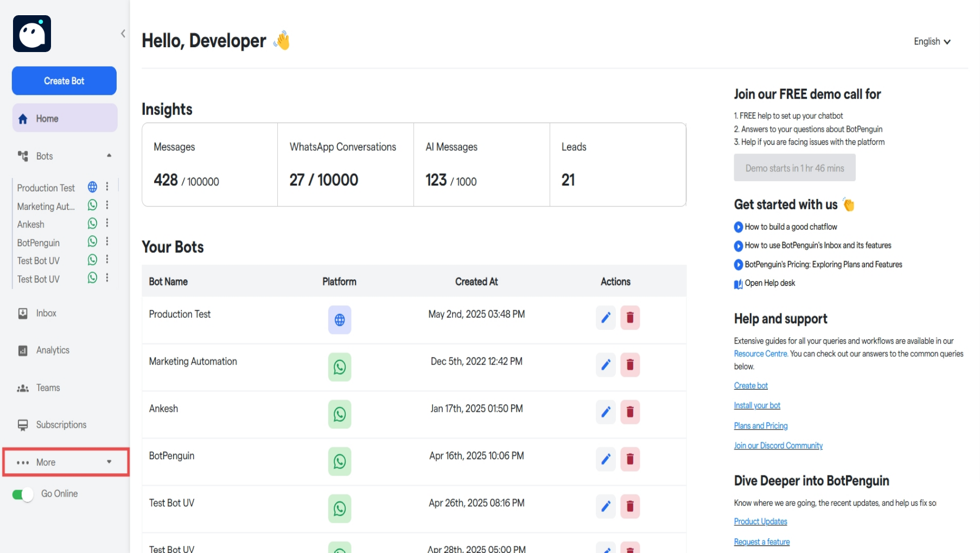The image size is (980, 553).
Task: Click the Demo starts in 1 hr 46 mins button
Action: coord(794,168)
